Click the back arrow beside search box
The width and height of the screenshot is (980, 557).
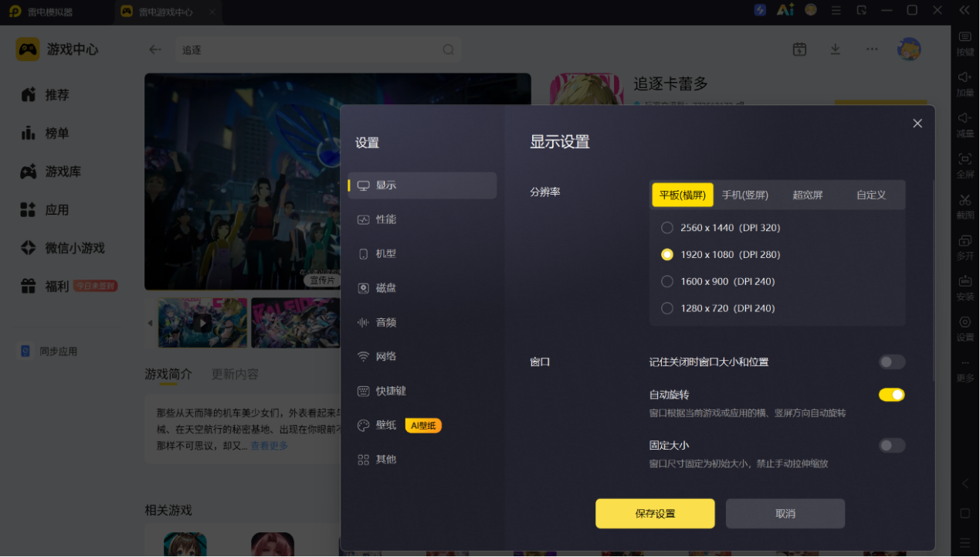155,49
